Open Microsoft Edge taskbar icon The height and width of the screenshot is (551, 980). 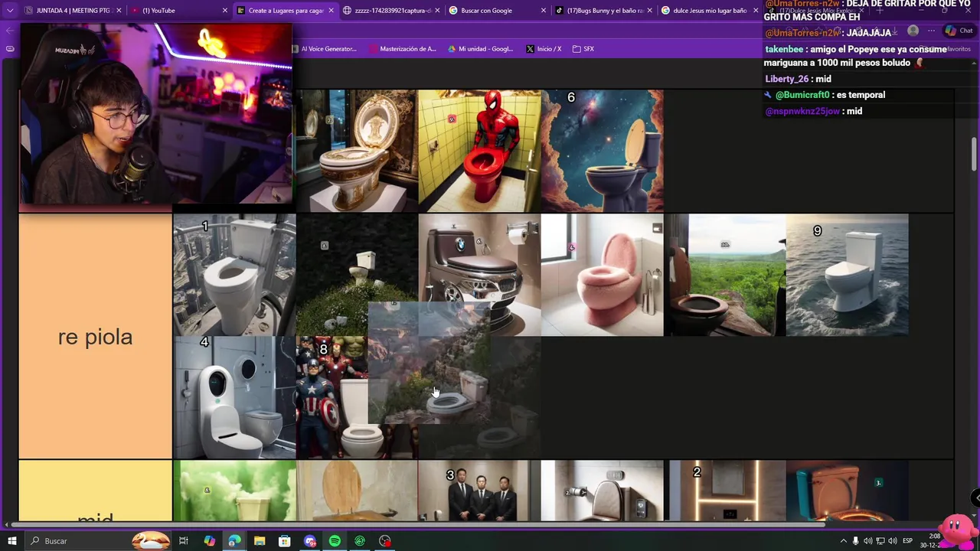click(234, 541)
